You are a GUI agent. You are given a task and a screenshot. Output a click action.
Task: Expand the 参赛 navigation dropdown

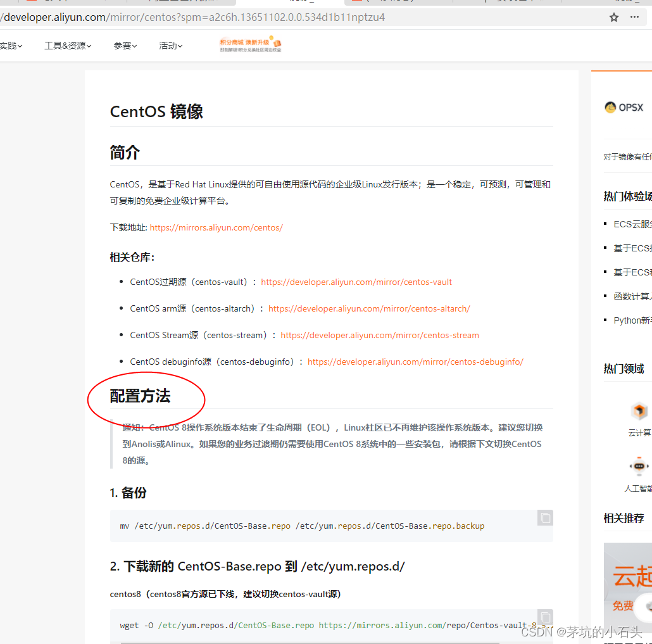click(x=125, y=46)
